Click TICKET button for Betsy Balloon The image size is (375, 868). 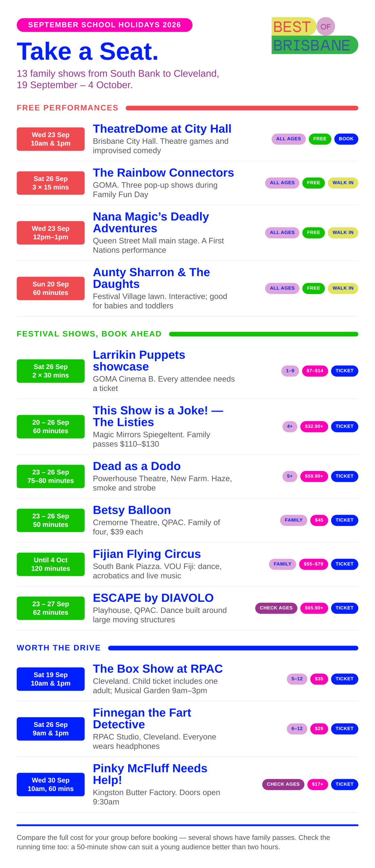pyautogui.click(x=344, y=520)
